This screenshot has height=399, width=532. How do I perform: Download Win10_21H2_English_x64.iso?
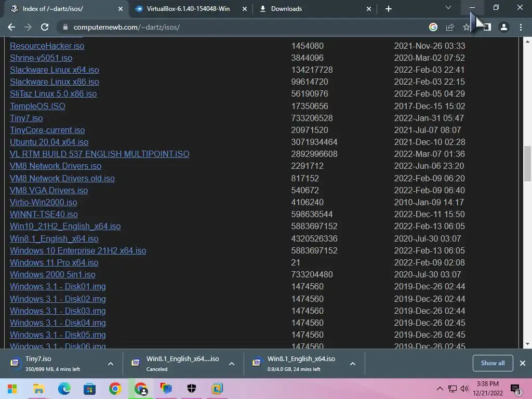tap(65, 227)
